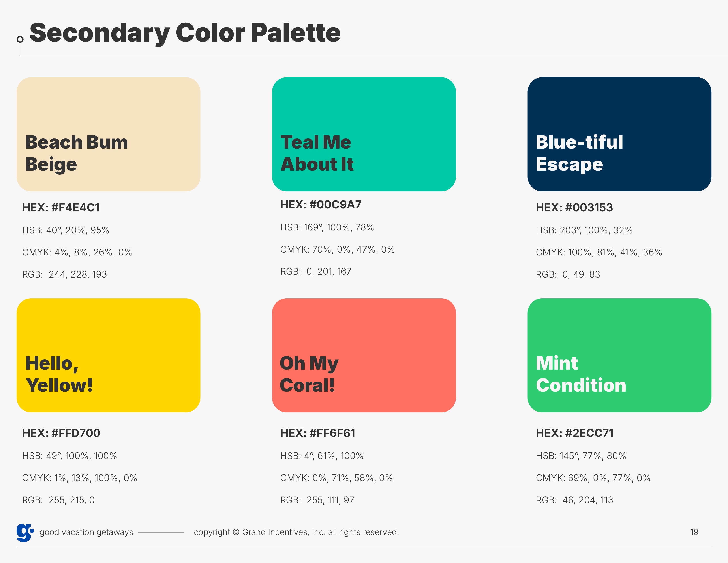Click the Oh My Coral! swatch
728x563 pixels.
[x=364, y=355]
